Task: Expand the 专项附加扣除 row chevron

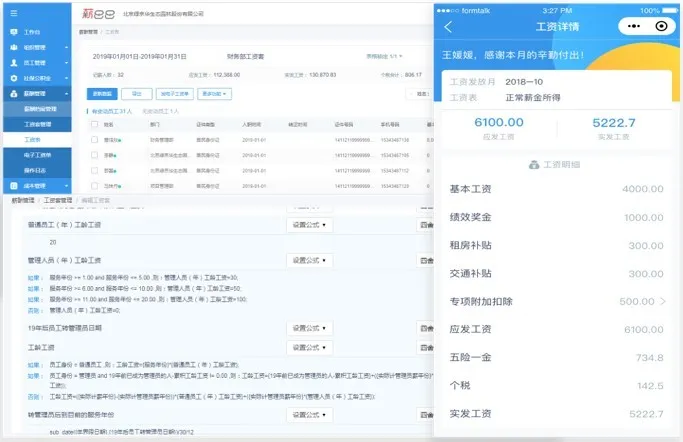Action: (x=662, y=301)
